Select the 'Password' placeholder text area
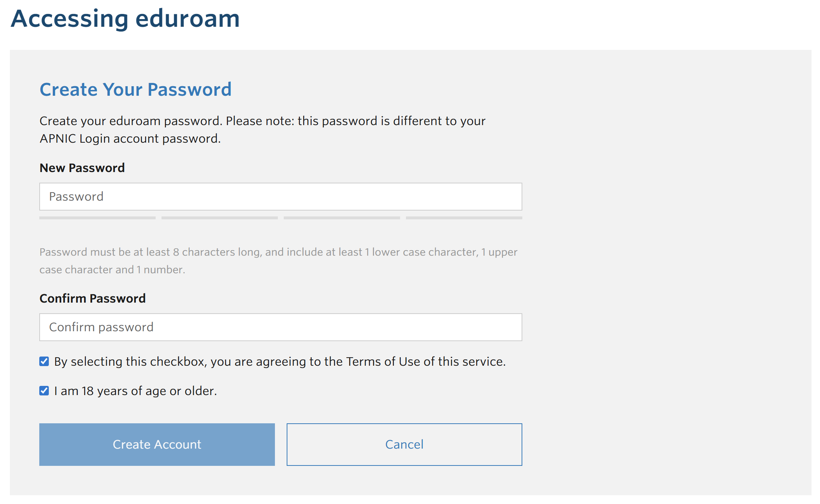The image size is (820, 504). (76, 197)
